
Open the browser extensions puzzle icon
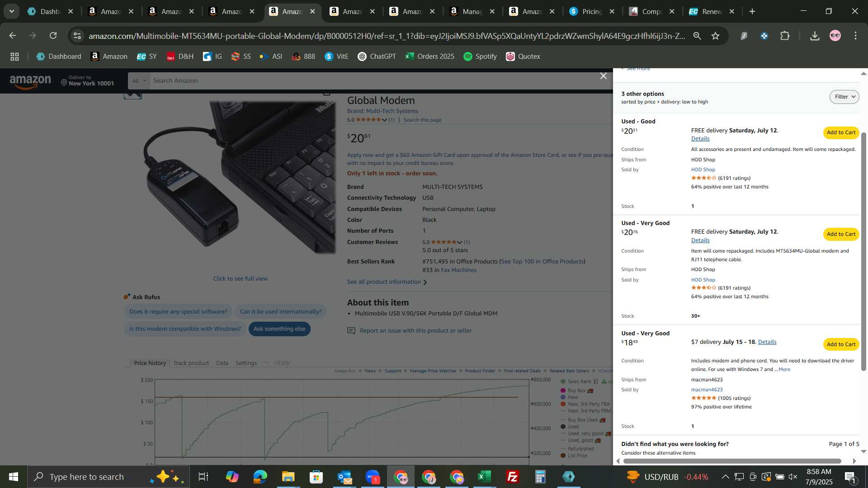[785, 36]
